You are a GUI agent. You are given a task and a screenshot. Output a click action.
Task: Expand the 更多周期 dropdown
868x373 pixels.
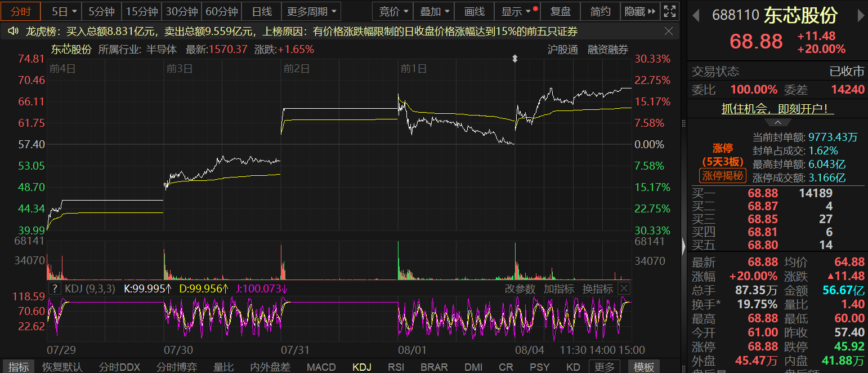click(311, 11)
